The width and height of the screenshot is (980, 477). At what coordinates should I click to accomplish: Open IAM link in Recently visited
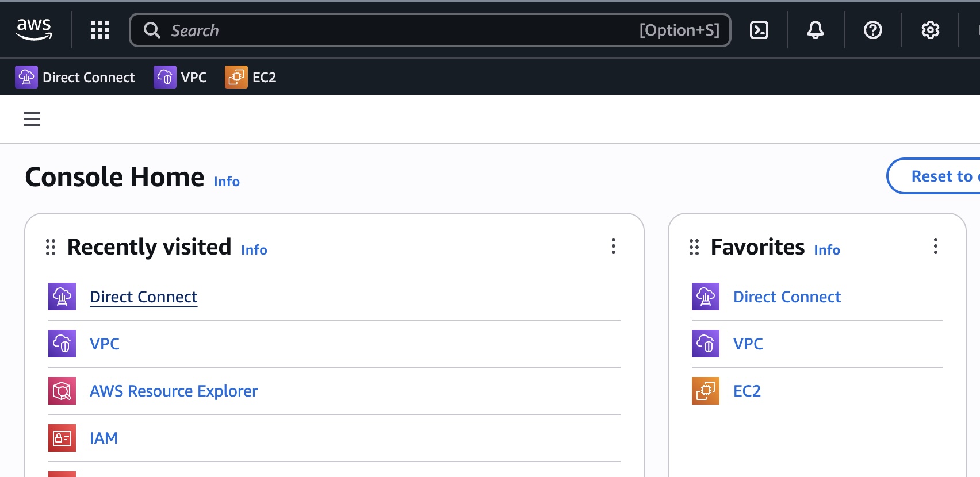104,438
